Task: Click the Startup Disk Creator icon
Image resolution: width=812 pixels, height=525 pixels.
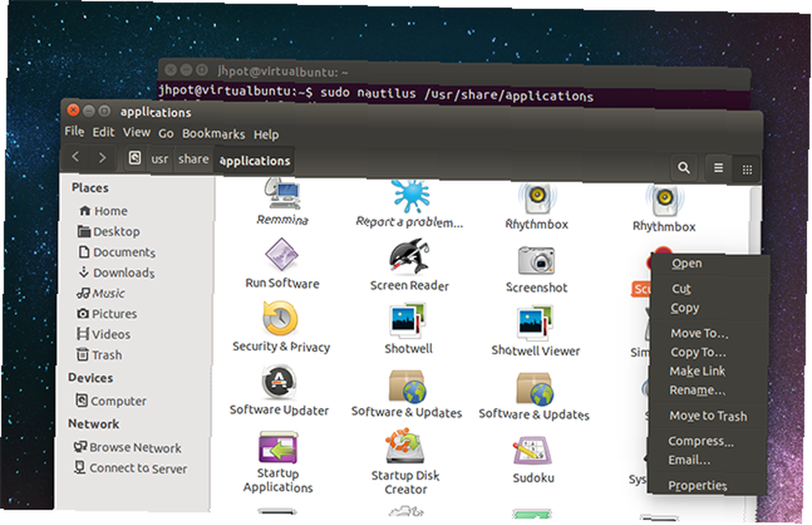Action: [405, 446]
